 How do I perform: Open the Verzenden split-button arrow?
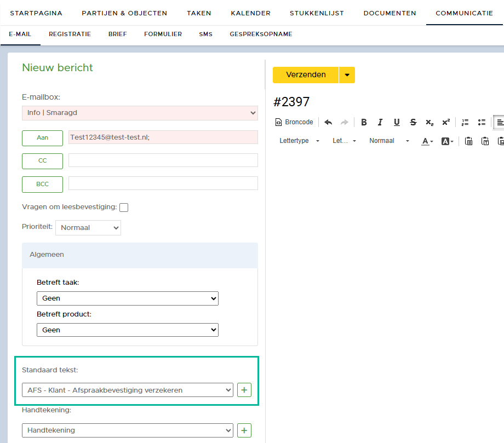347,75
